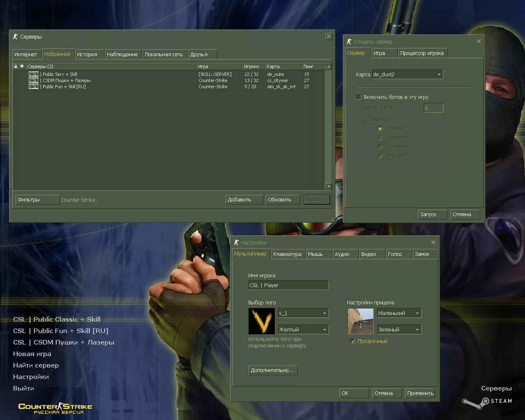Click the Дополнительно... button
This screenshot has height=420, width=525.
click(273, 370)
